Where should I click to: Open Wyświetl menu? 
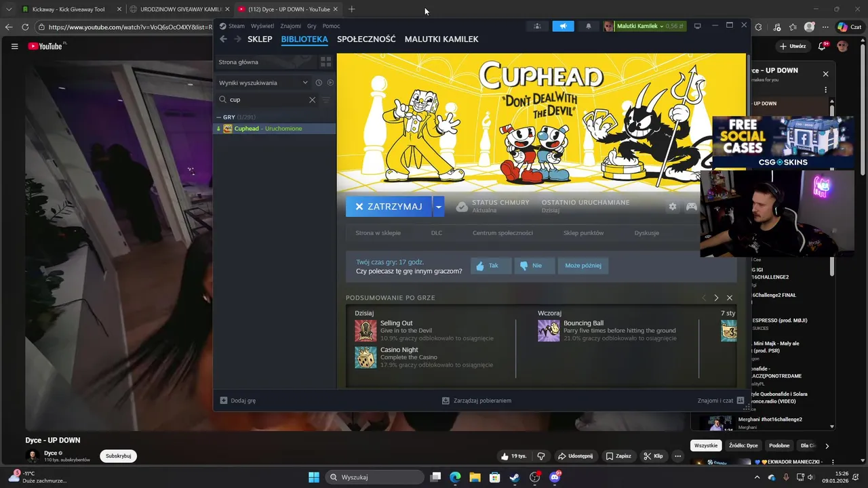coord(262,26)
